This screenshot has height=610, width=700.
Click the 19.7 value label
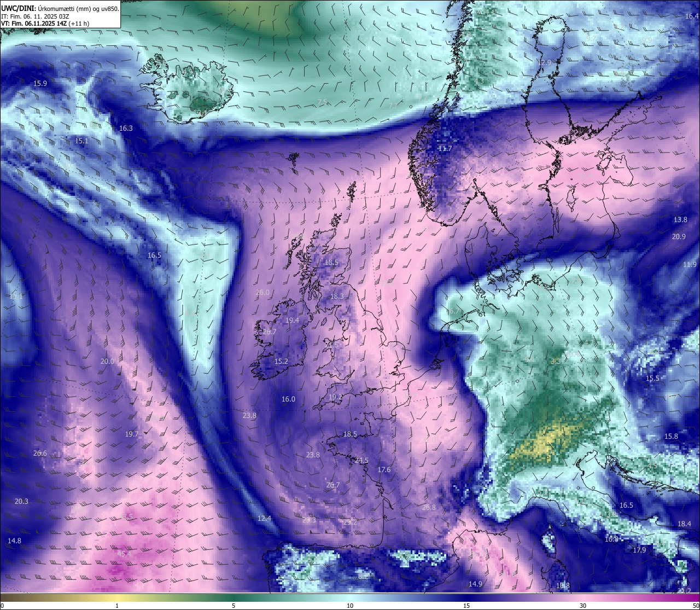click(132, 434)
